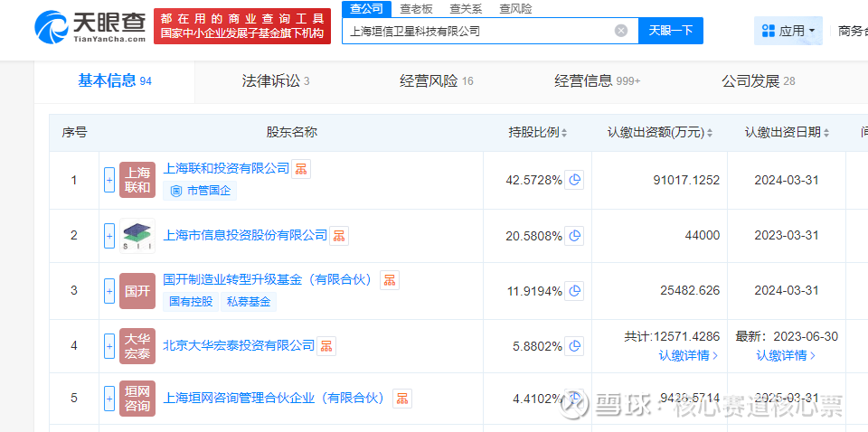Click the pie chart icon beside 11.9194%
Image resolution: width=868 pixels, height=432 pixels.
(x=575, y=291)
